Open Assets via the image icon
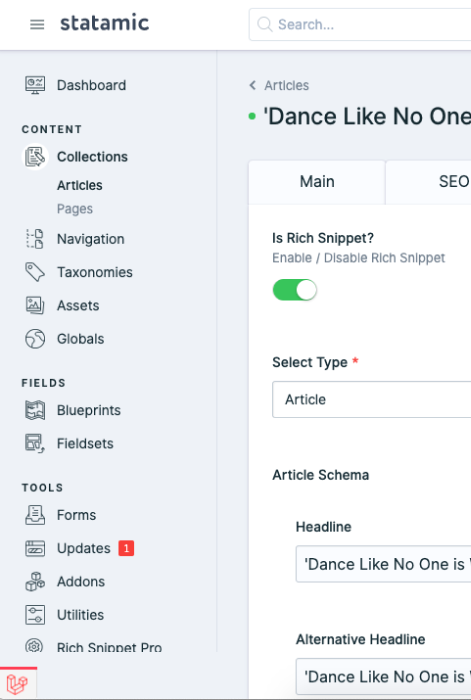 tap(35, 305)
